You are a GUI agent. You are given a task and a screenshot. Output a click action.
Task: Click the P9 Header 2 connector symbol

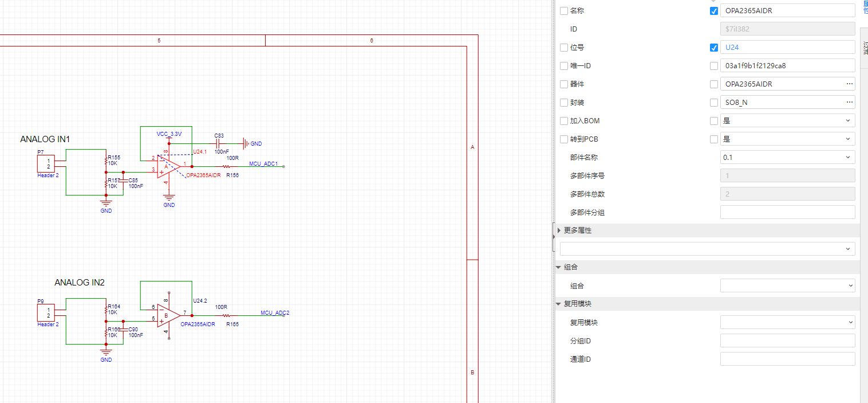pos(46,312)
